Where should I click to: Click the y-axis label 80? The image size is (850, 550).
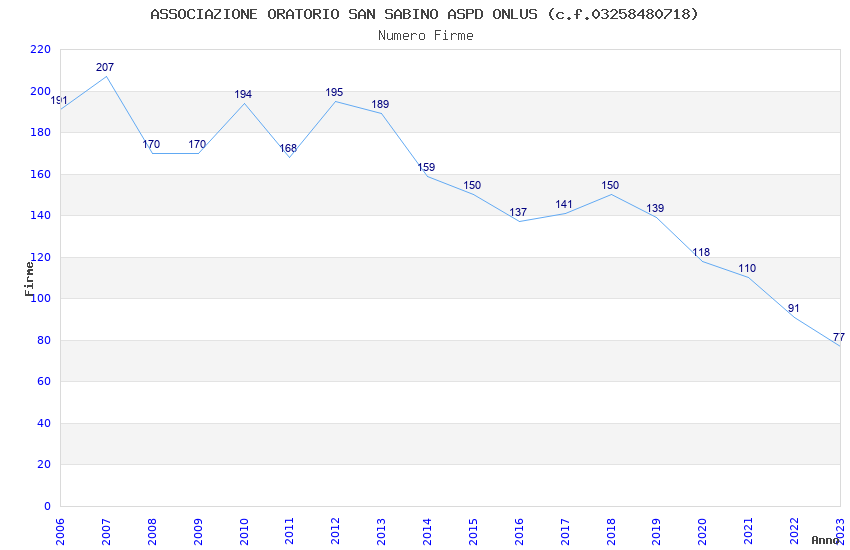(x=44, y=340)
